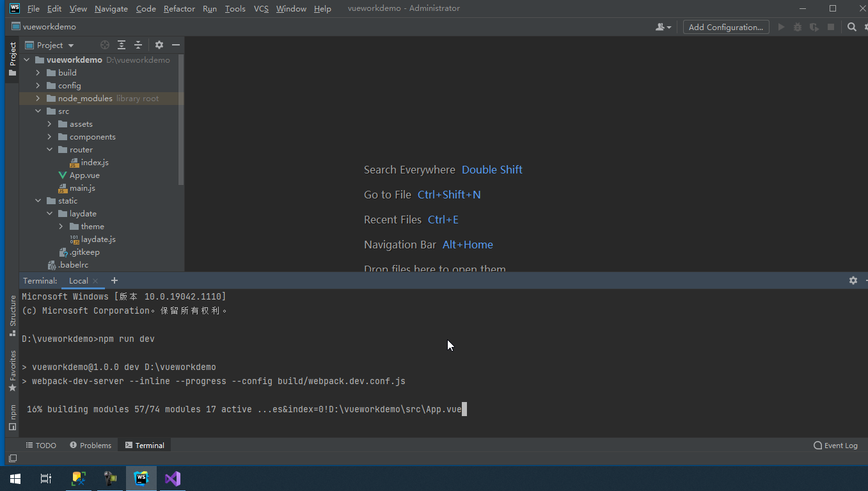Click WebStorm icon on taskbar
Viewport: 868px width, 491px height.
pyautogui.click(x=141, y=478)
